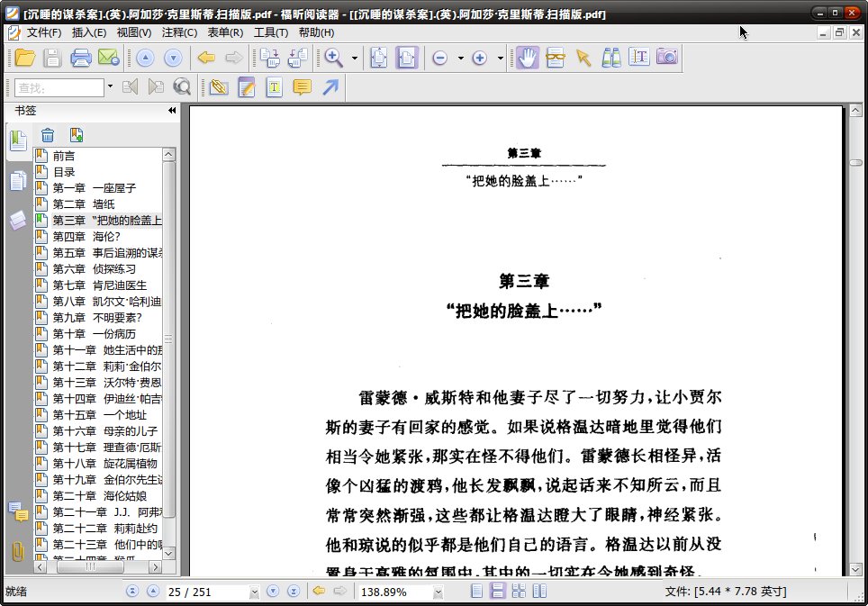The image size is (868, 606).
Task: Open the 文件(F) menu
Action: point(44,32)
